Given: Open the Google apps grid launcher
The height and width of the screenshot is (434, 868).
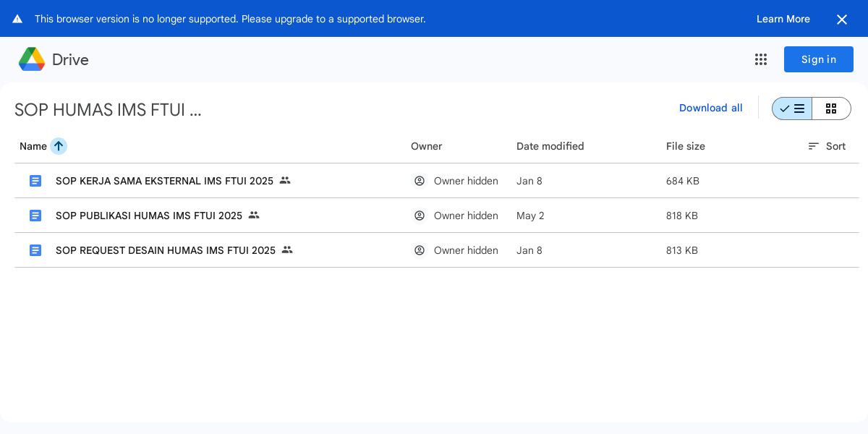Looking at the screenshot, I should pyautogui.click(x=761, y=59).
